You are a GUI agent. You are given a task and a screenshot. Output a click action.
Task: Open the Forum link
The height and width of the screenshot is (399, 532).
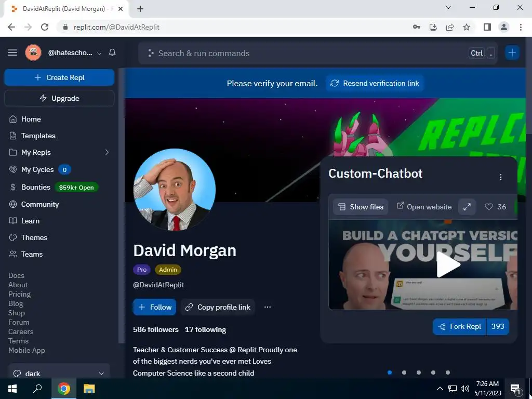19,322
